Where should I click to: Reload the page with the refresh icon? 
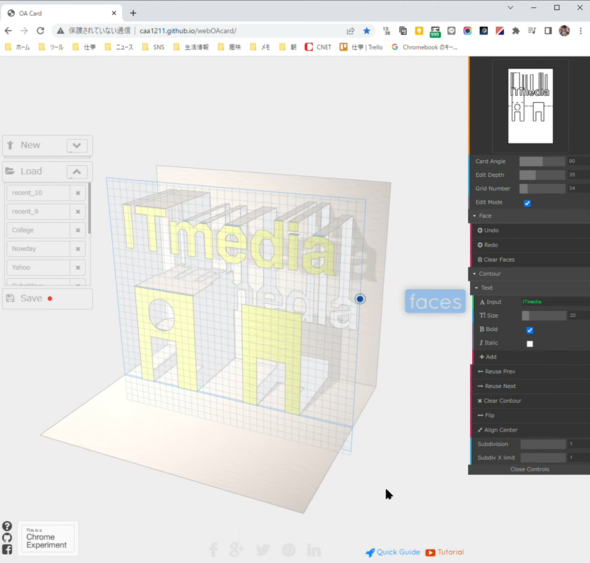click(40, 31)
